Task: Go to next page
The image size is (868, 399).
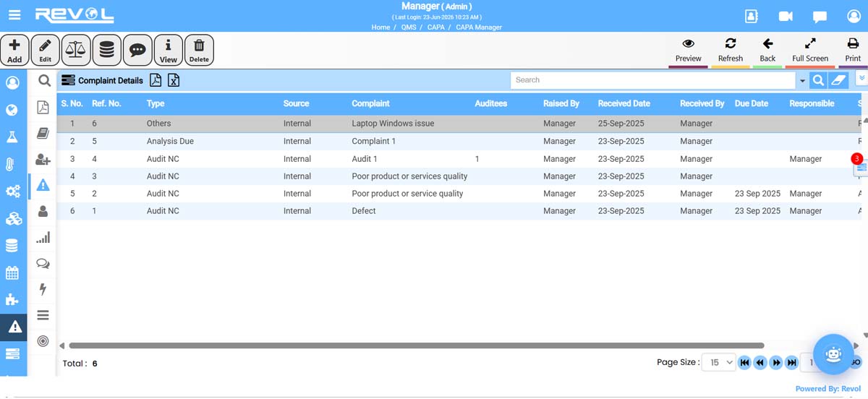Action: (776, 362)
